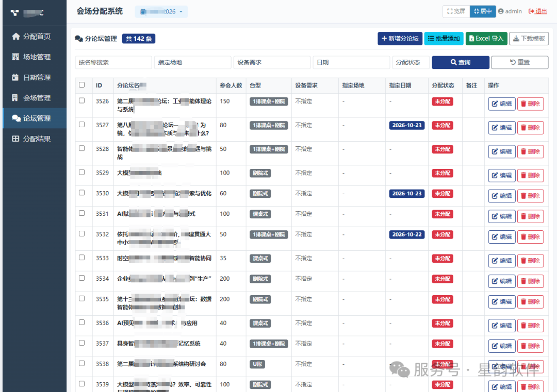Check the box for row 3530
This screenshot has height=392, width=557.
click(x=81, y=193)
